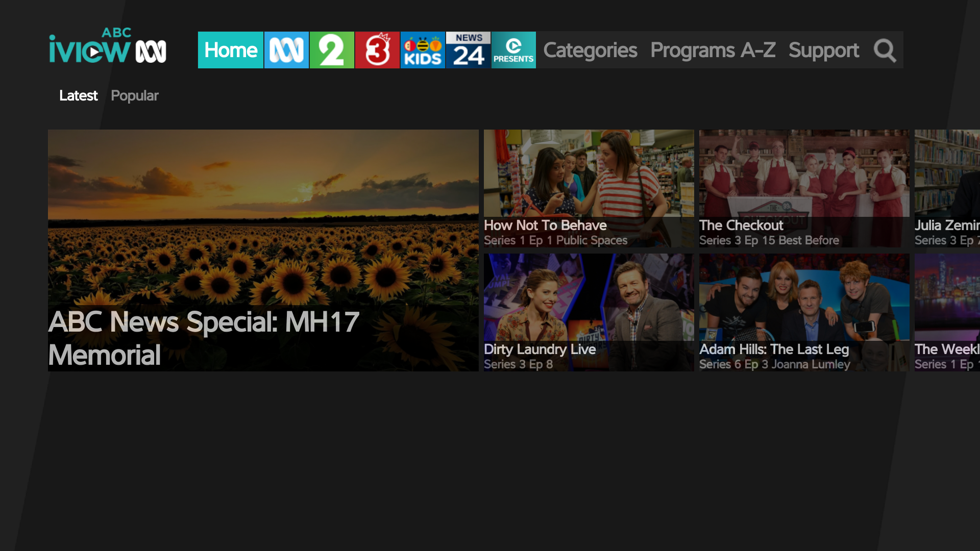
Task: Click 'How Not To Behave' title text
Action: coord(545,226)
